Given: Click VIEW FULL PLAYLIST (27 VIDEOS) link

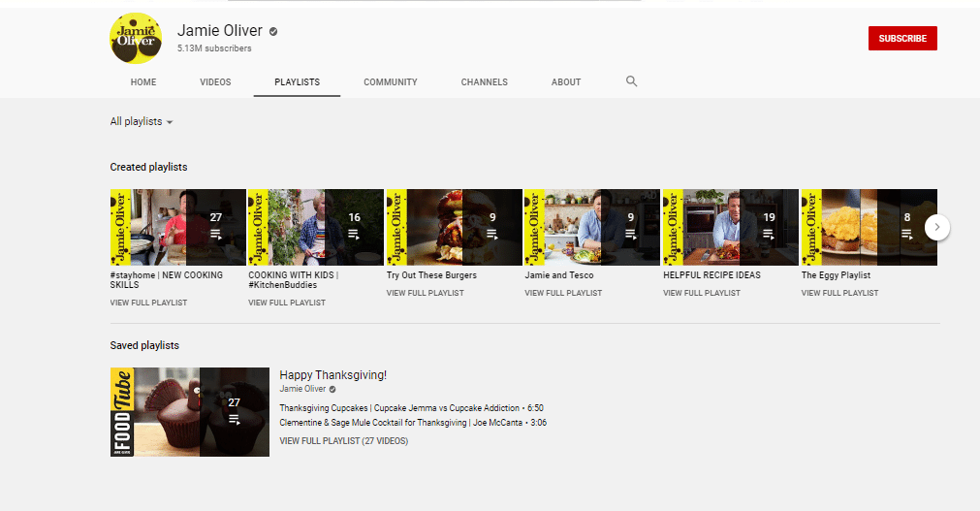Looking at the screenshot, I should [344, 441].
